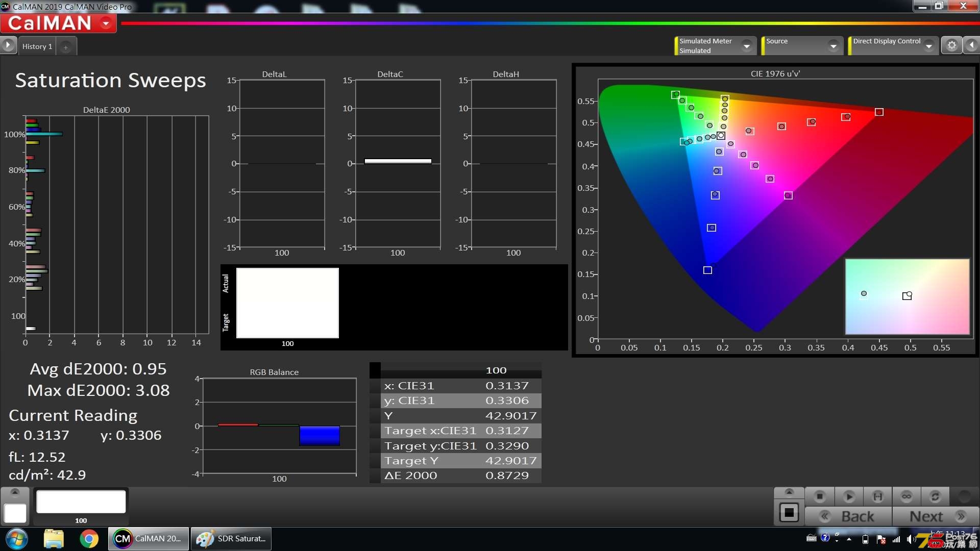
Task: Open the CalMAN main menu dropdown
Action: click(106, 23)
